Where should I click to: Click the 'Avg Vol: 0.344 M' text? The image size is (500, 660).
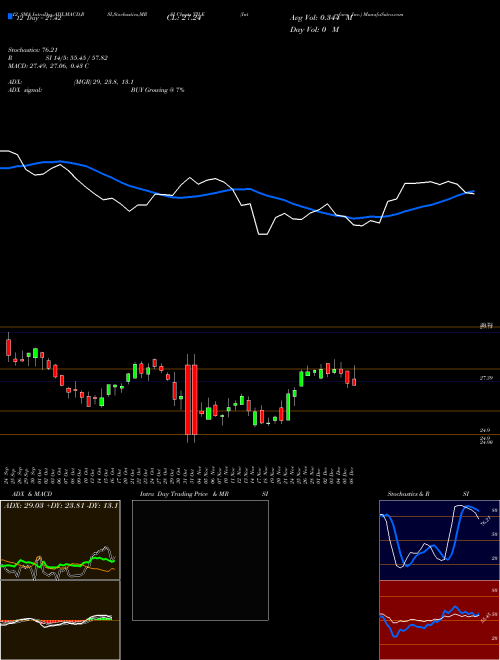click(321, 18)
